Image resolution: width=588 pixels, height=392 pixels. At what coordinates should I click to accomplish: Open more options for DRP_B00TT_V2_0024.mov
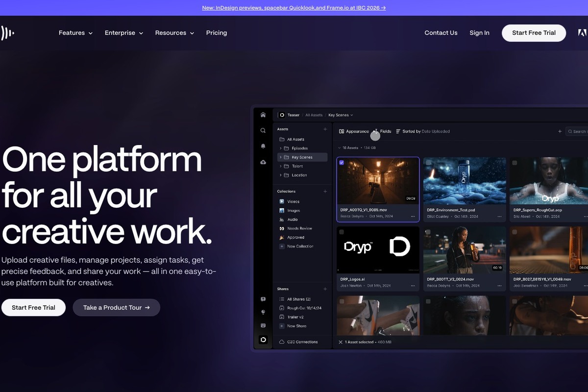point(500,285)
